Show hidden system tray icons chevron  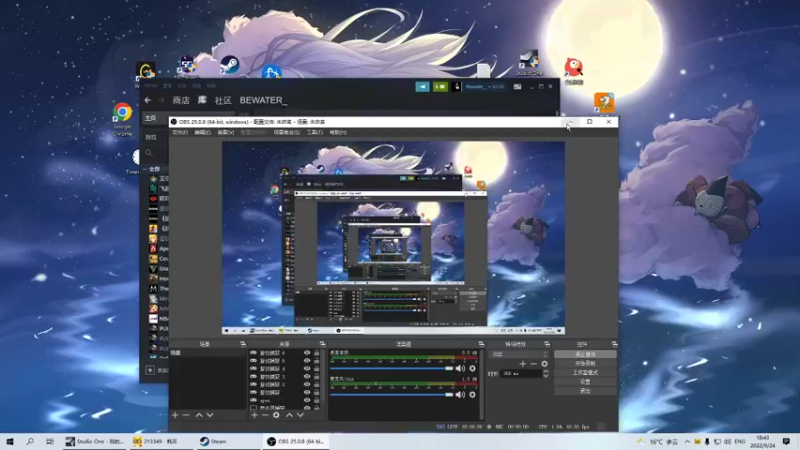[x=687, y=442]
